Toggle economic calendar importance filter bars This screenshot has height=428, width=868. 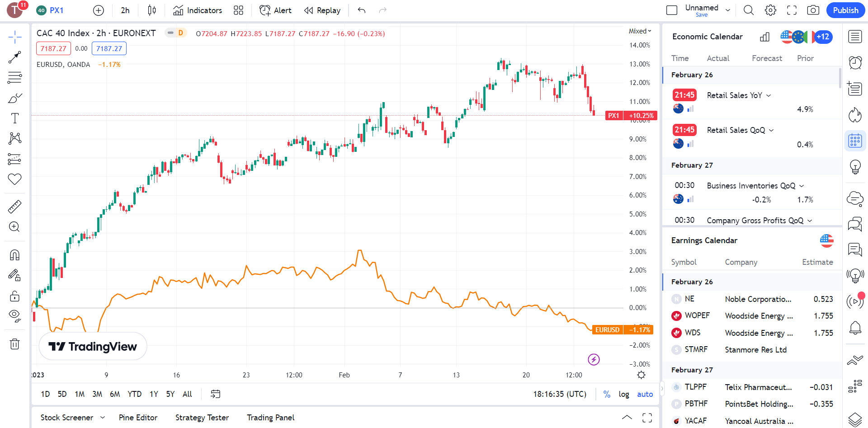pyautogui.click(x=765, y=37)
